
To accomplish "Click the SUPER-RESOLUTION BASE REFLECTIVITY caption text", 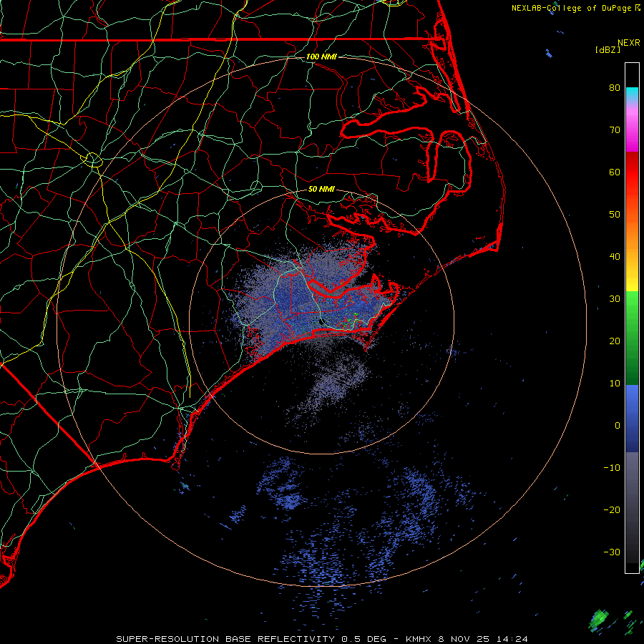I will (x=225, y=639).
